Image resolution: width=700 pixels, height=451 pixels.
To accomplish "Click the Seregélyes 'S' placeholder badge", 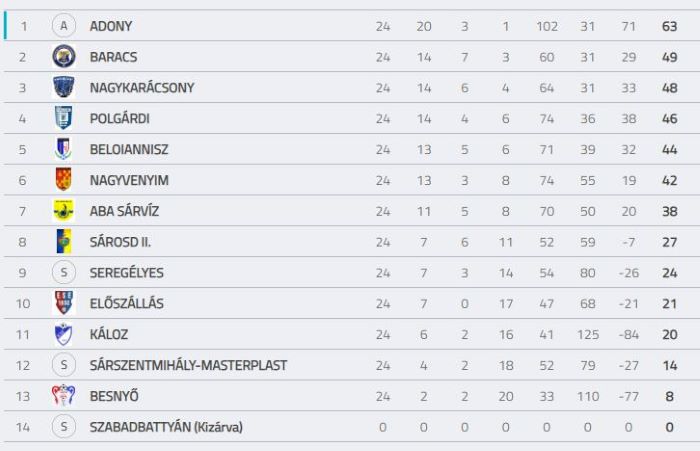I will click(x=64, y=272).
